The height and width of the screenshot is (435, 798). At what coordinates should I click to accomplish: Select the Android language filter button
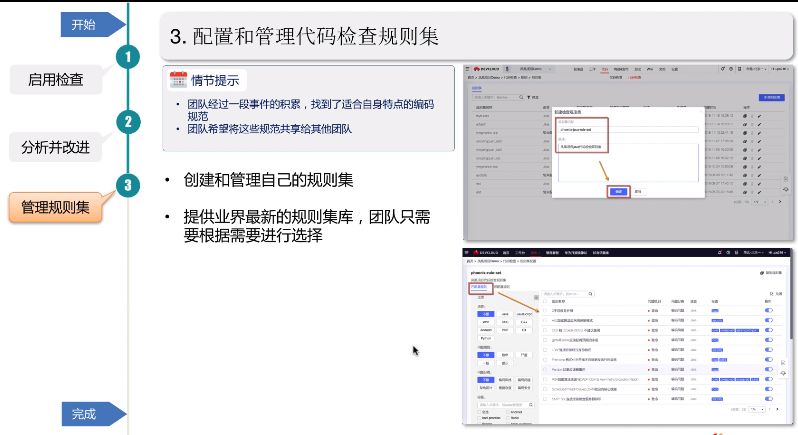coord(486,330)
